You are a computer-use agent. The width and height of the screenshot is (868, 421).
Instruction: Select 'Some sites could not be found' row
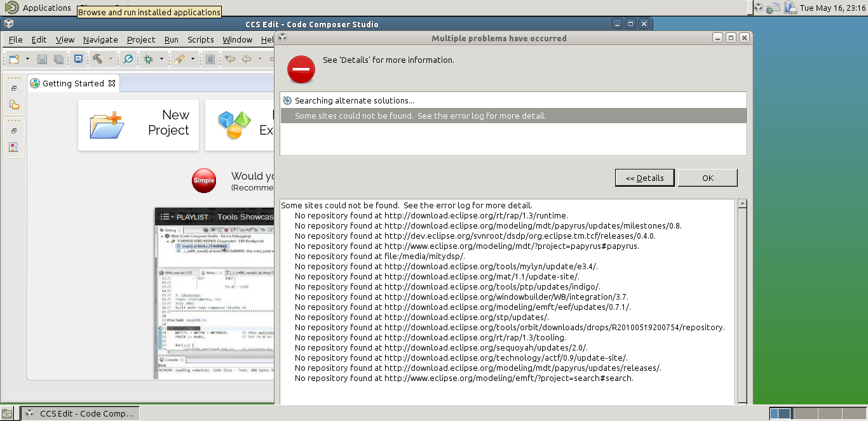[513, 116]
